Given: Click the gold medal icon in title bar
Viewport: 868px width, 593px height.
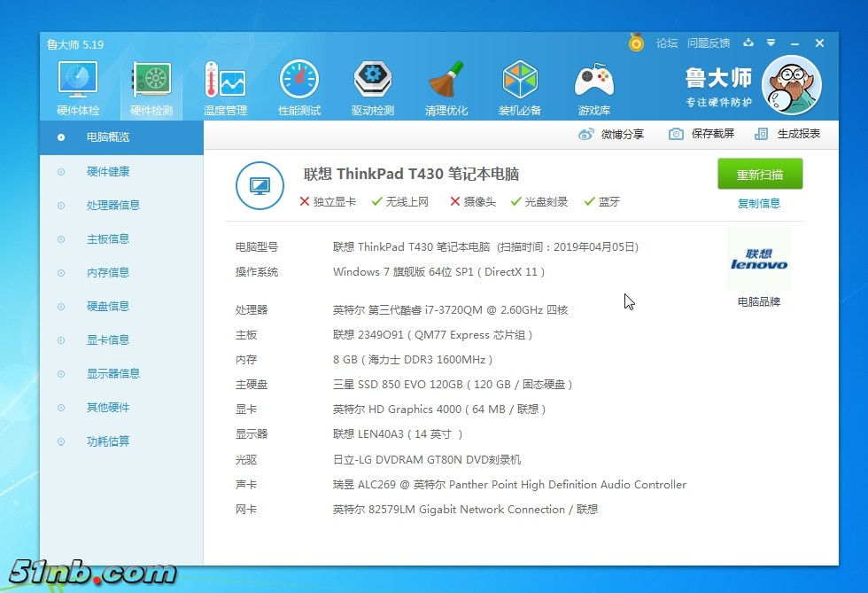Looking at the screenshot, I should (x=636, y=43).
